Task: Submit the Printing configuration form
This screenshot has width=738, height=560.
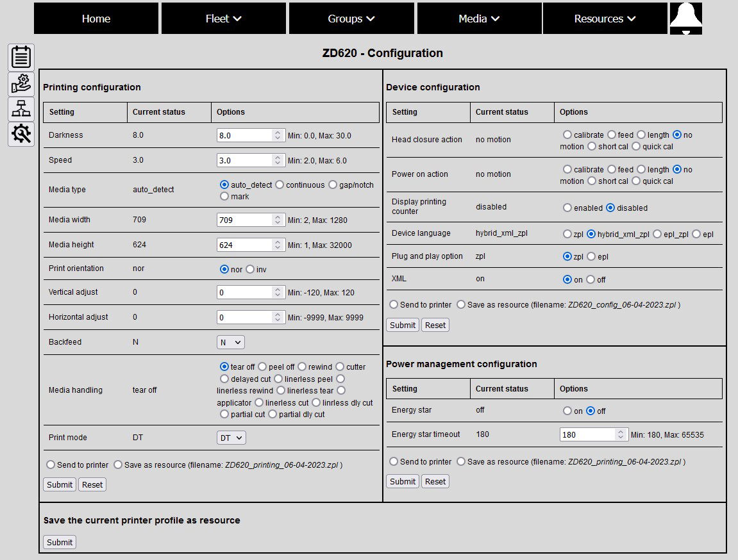Action: pyautogui.click(x=60, y=485)
